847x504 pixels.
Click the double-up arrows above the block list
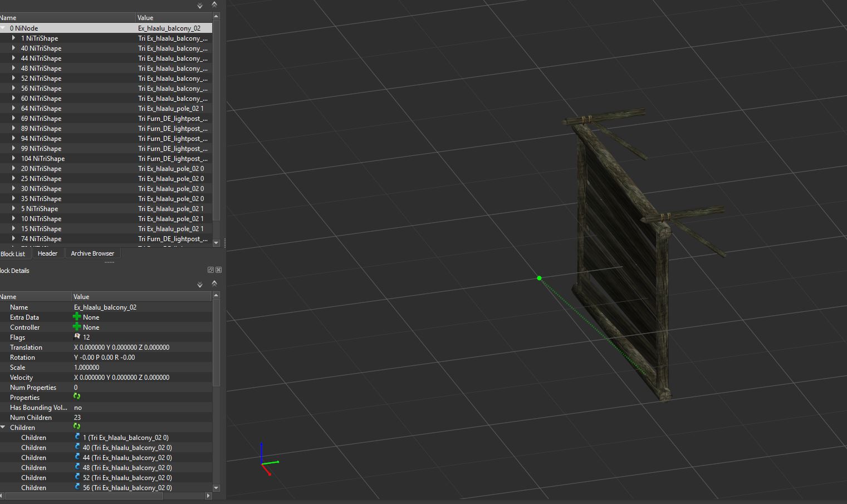click(214, 5)
